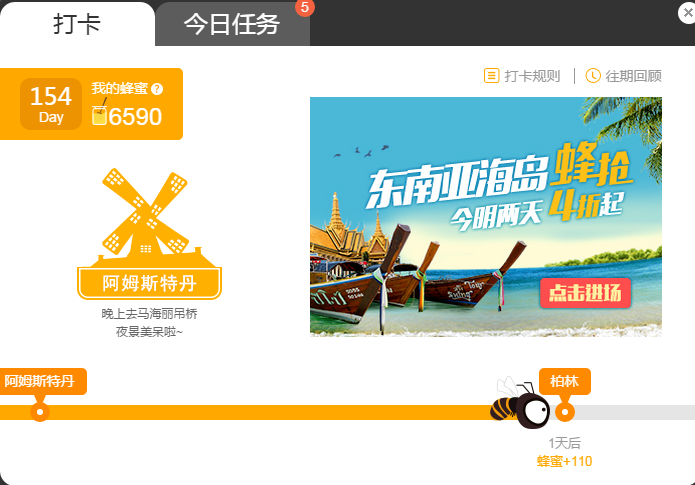Open the 打卡规则 list icon

coord(491,76)
